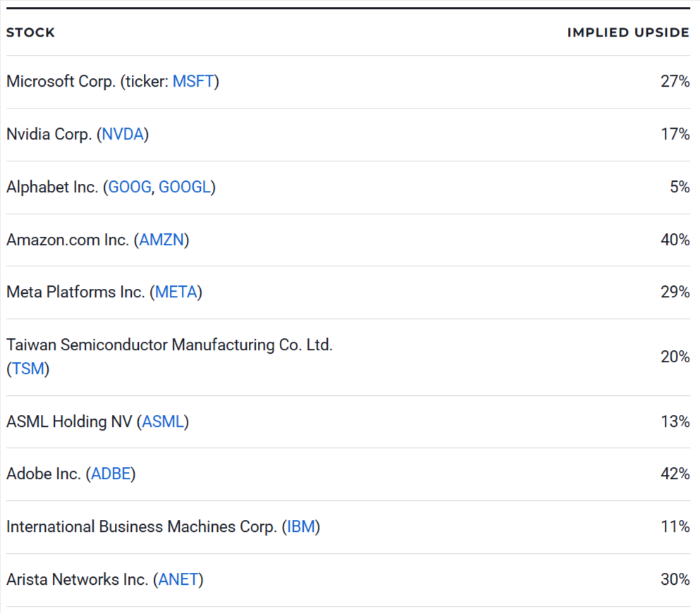Open the ADBE ticker link
Screen dimensions: 700x613
(x=111, y=473)
